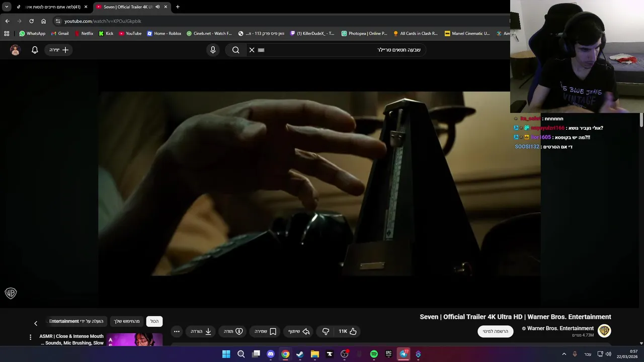The height and width of the screenshot is (362, 644).
Task: Open the Chrome apps grid icon
Action: click(7, 34)
